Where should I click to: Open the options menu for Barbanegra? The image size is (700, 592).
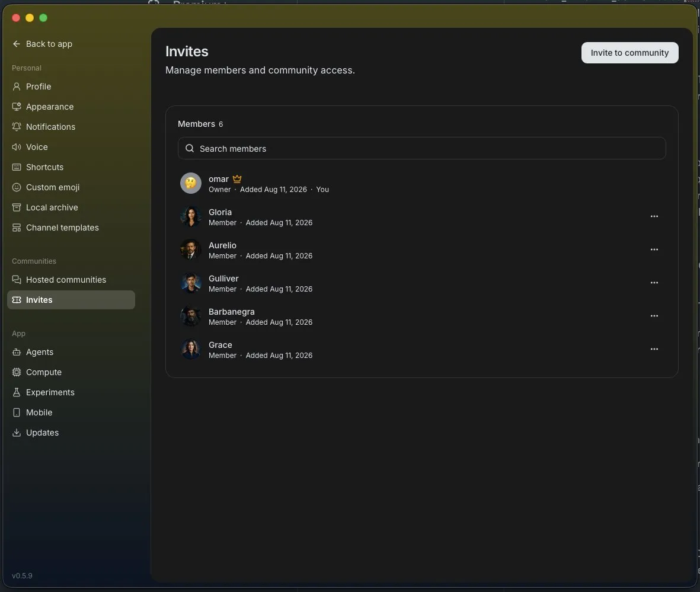(654, 316)
